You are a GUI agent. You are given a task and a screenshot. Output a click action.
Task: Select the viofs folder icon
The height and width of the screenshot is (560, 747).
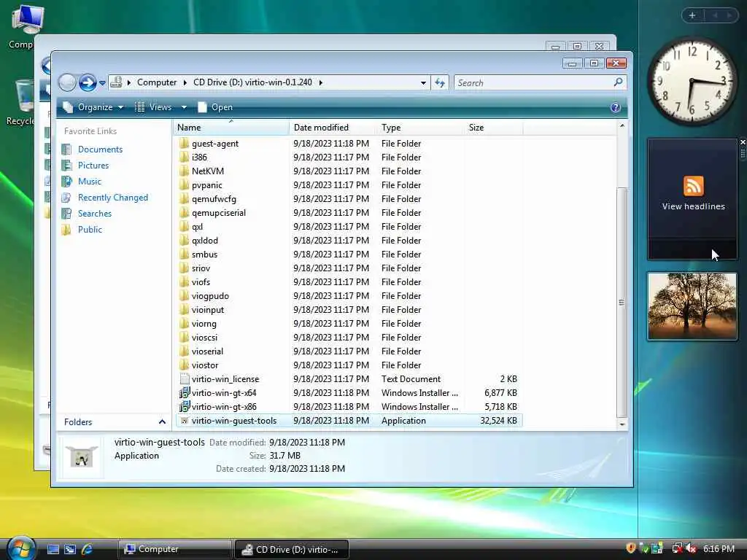185,282
